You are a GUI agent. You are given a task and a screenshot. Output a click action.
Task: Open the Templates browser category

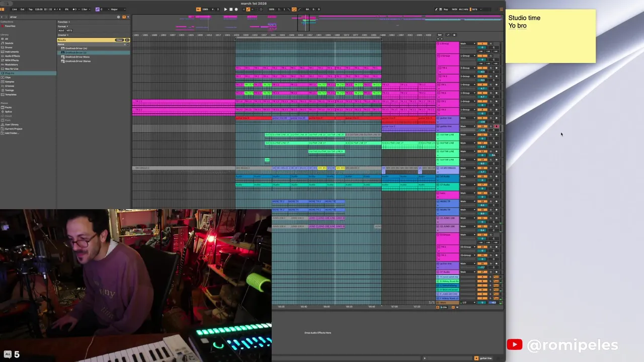(11, 95)
